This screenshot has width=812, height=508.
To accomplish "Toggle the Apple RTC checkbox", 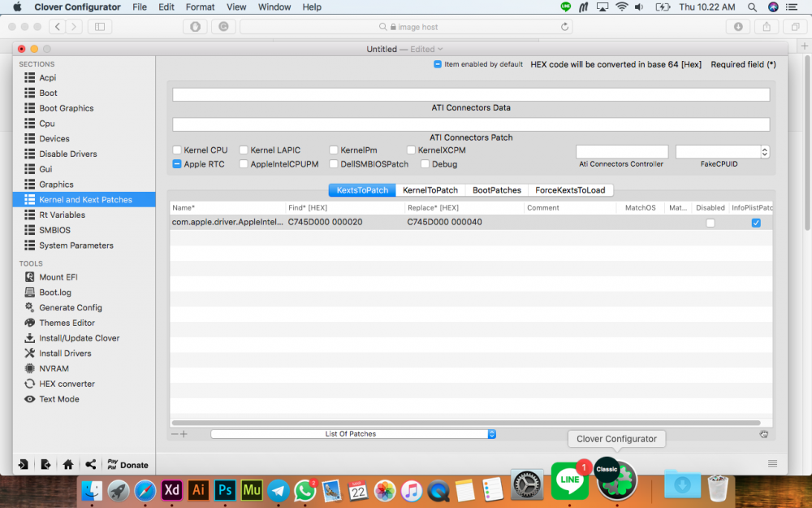I will pyautogui.click(x=176, y=164).
